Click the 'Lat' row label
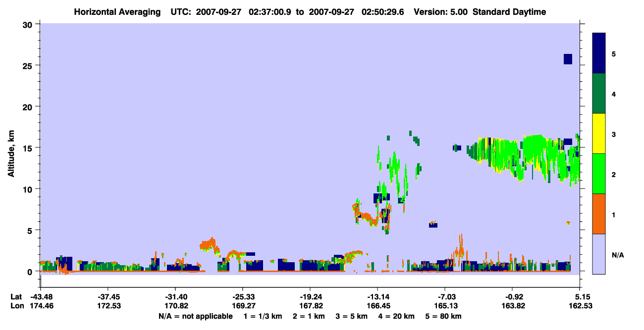The height and width of the screenshot is (330, 644). (16, 297)
